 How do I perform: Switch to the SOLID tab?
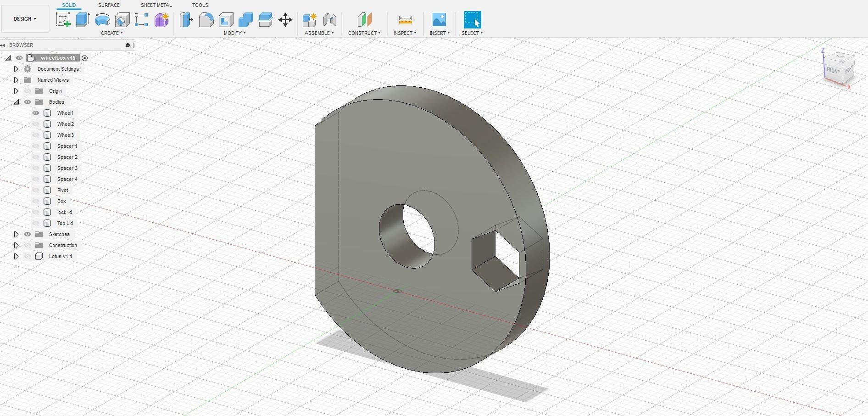pyautogui.click(x=69, y=5)
